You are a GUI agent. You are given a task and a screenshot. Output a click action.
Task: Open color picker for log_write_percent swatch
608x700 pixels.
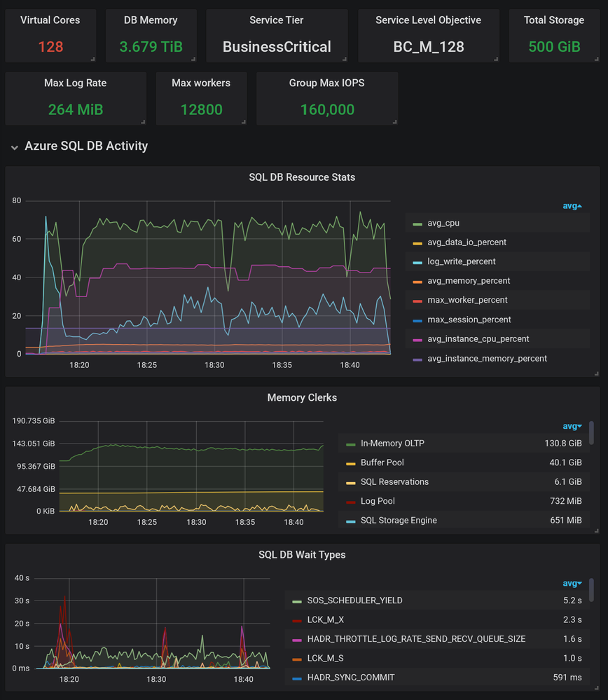417,263
